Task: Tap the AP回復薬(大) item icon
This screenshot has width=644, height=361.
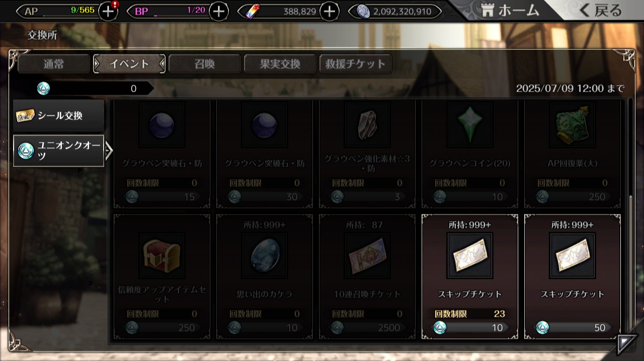Action: coord(572,125)
